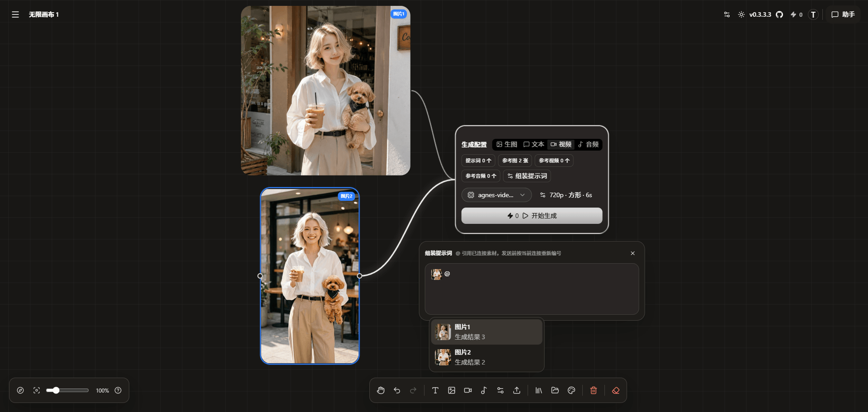This screenshot has height=412, width=868.
Task: Open the asset library books icon
Action: 539,390
